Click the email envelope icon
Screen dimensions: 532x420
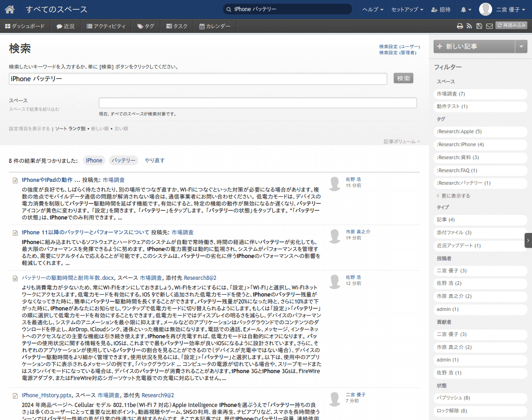coord(489,26)
